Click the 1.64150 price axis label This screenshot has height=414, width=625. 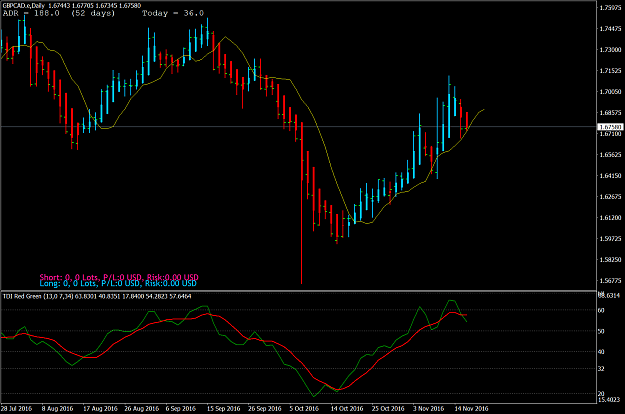610,175
